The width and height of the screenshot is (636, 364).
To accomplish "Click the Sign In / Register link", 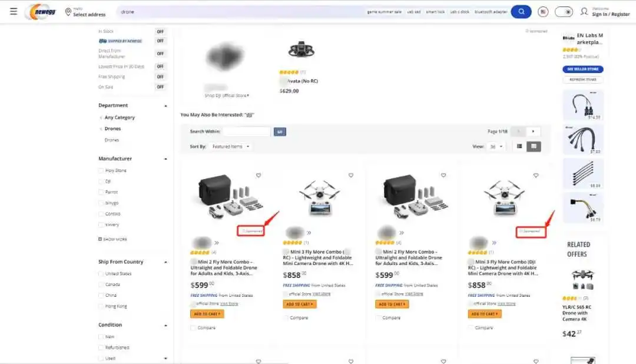I will [611, 14].
